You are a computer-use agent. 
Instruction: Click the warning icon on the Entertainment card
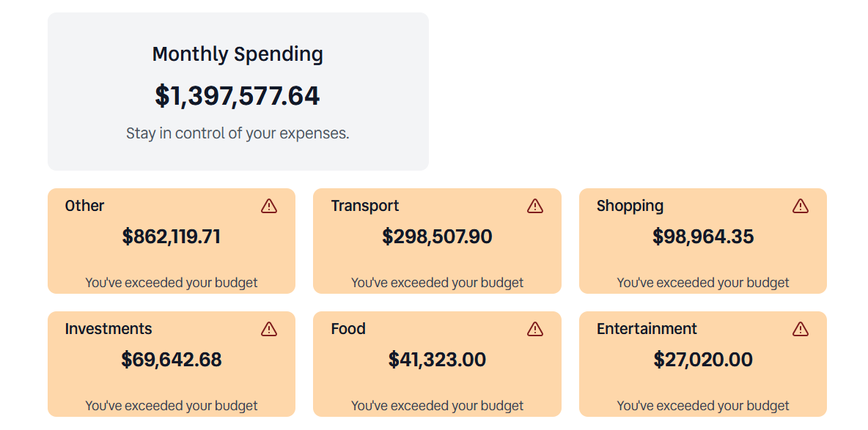(800, 329)
